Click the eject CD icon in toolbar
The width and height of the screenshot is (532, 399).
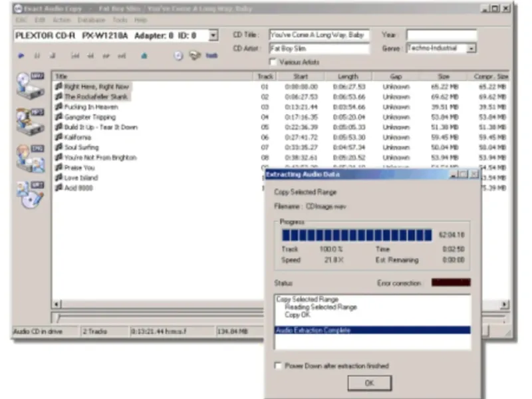(144, 56)
